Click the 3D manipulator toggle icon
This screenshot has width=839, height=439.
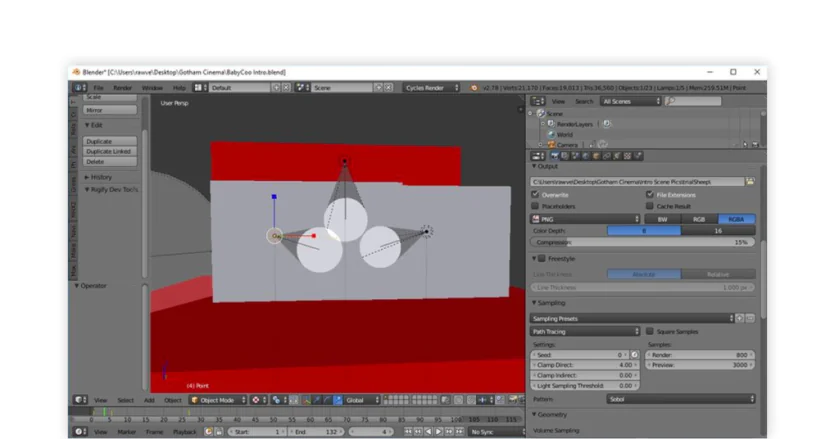pyautogui.click(x=307, y=400)
